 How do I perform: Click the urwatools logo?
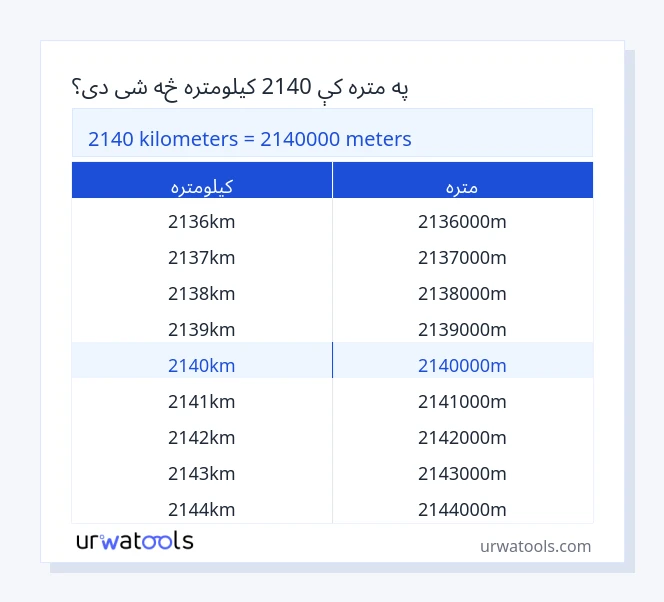coord(135,541)
